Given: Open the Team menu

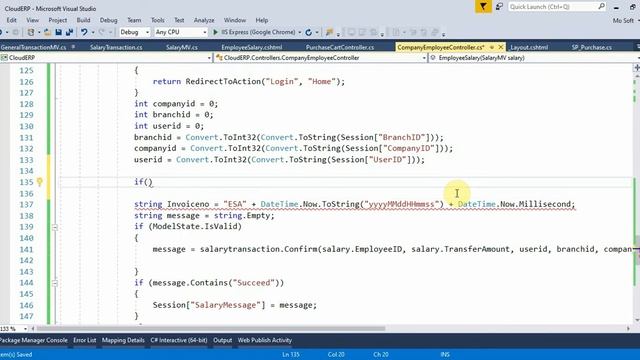Looking at the screenshot, I should pos(134,20).
